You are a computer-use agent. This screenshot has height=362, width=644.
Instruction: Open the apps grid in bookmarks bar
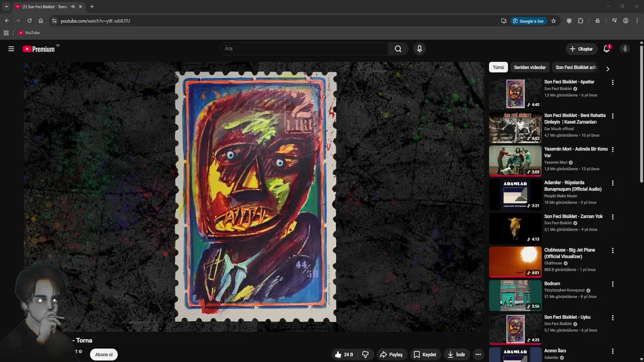[6, 33]
